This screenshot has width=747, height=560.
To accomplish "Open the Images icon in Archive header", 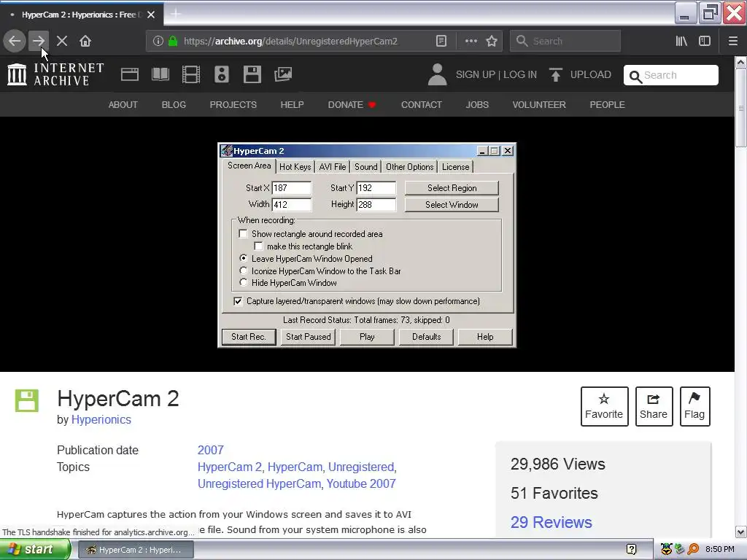I will (283, 74).
